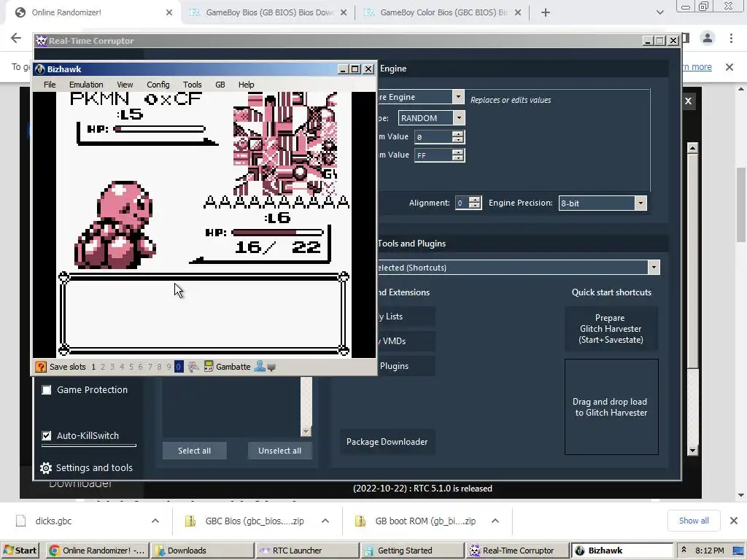Click the Unselect all button
Viewport: 747px width, 560px height.
coord(279,451)
